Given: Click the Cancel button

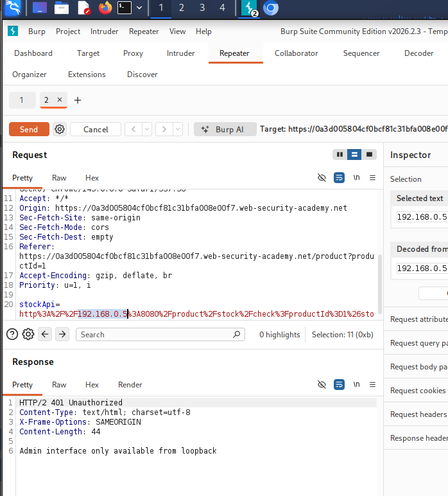Looking at the screenshot, I should pos(96,129).
